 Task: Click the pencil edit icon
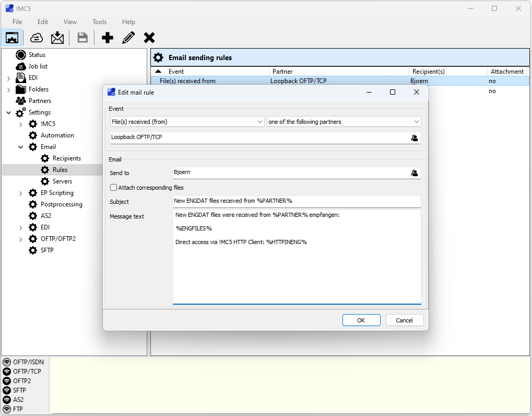point(128,37)
